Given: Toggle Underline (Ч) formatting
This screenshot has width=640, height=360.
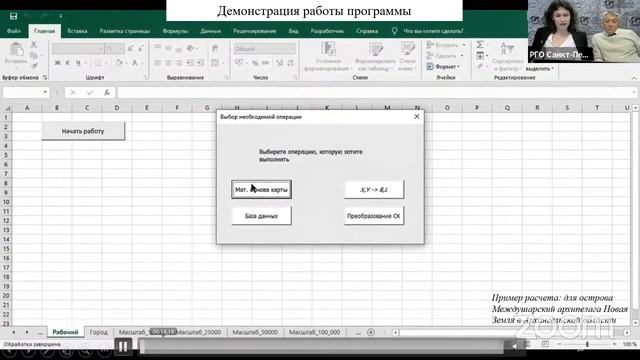Looking at the screenshot, I should (78, 63).
